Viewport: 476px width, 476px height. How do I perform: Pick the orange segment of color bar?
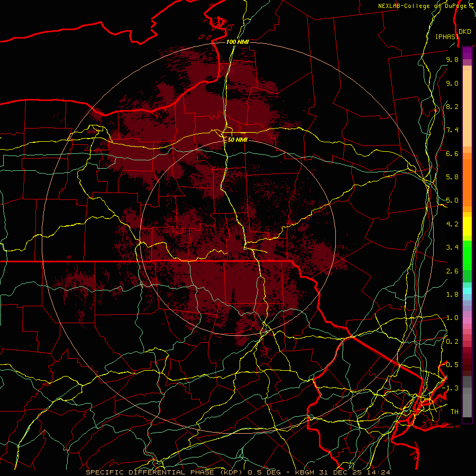[x=467, y=183]
